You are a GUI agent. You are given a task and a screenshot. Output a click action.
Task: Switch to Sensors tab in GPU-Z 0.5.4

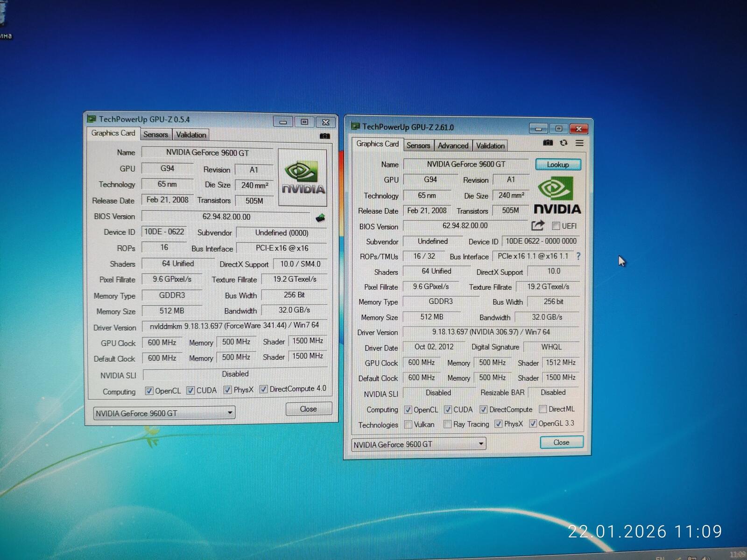tap(155, 134)
